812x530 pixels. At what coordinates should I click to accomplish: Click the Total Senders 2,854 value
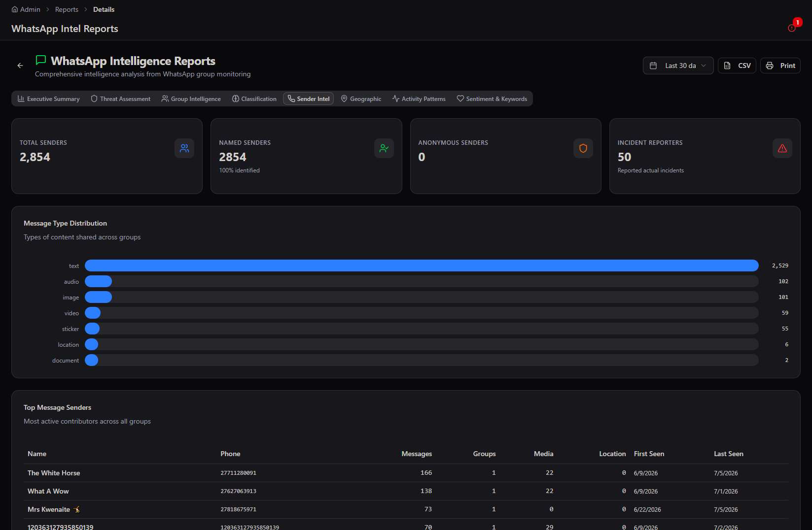[35, 157]
